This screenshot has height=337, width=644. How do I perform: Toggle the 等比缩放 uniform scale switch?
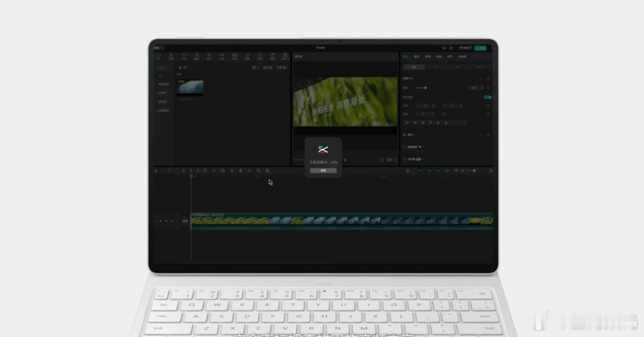[488, 97]
